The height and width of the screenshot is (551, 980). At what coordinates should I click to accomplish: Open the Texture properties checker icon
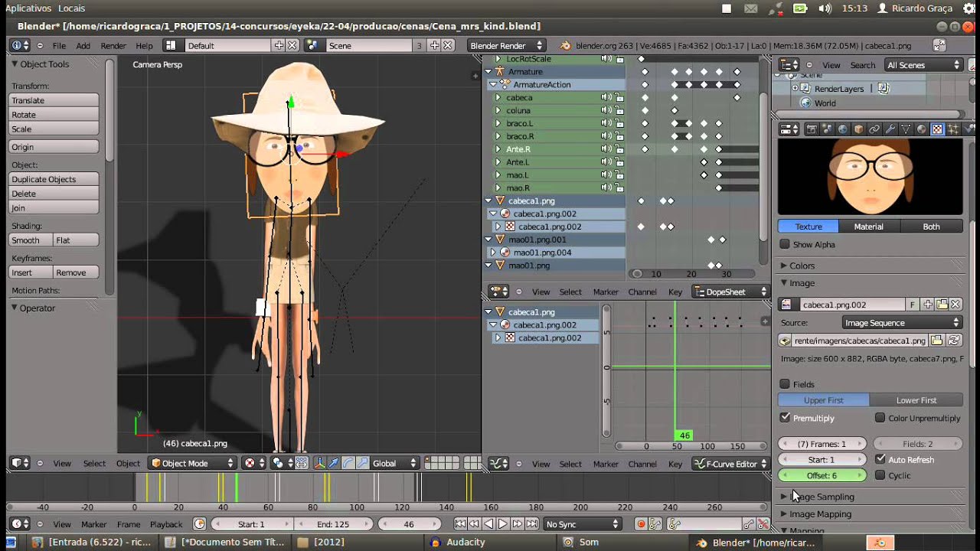click(x=937, y=129)
